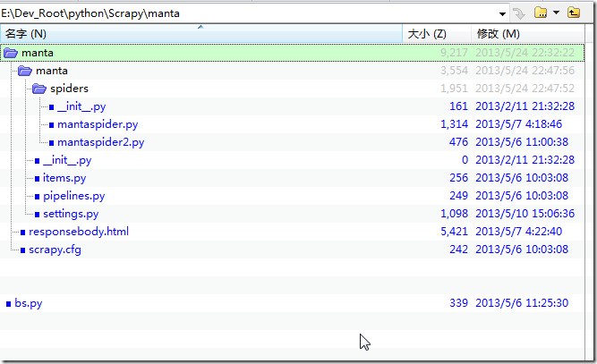Select __init__.py with size 161
Screen dimensions: 597x364
pos(81,106)
